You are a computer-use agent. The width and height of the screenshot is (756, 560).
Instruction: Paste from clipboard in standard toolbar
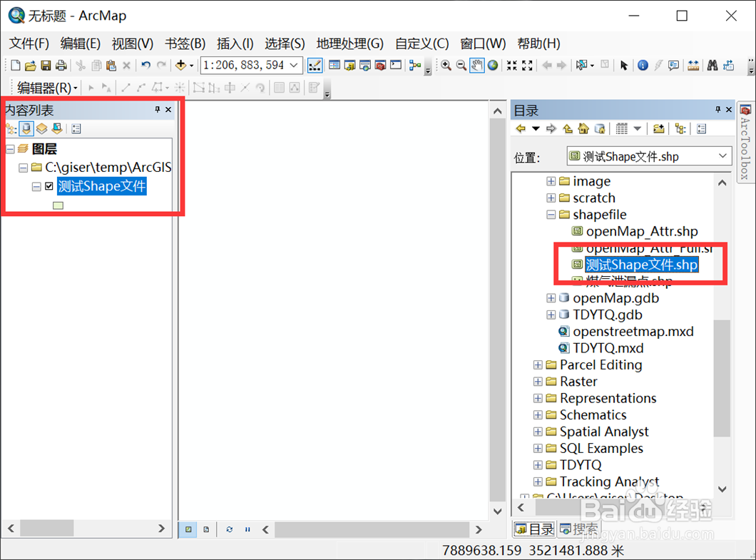tap(111, 65)
